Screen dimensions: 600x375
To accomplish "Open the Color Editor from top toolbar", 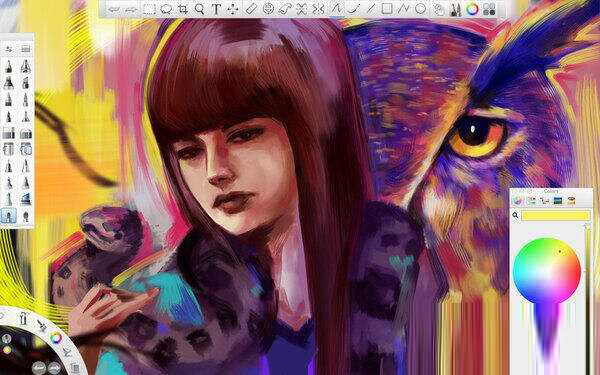I will (x=472, y=9).
